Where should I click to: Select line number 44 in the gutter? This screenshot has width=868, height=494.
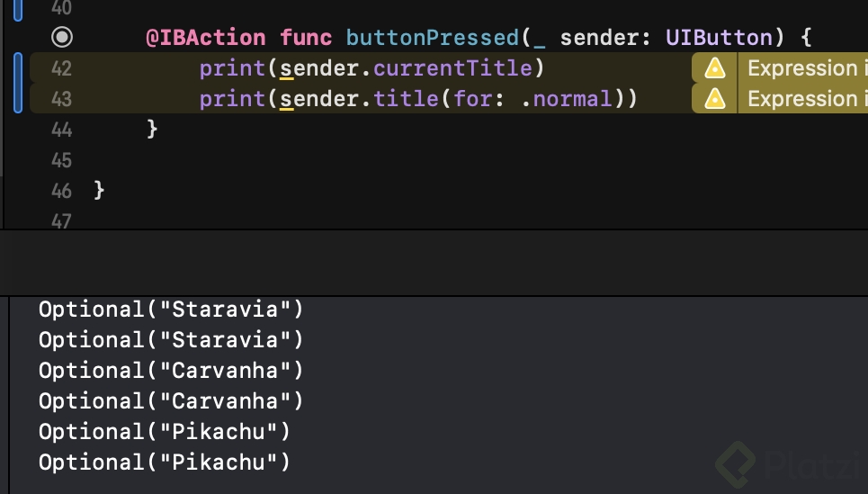click(61, 130)
